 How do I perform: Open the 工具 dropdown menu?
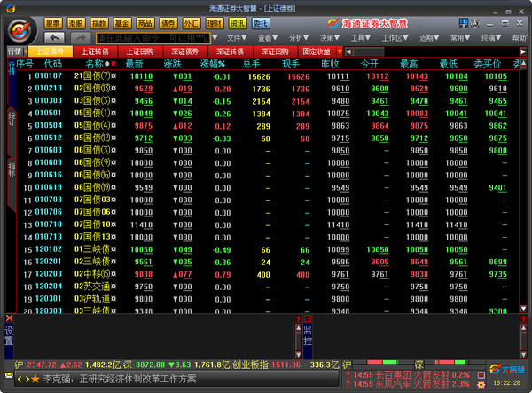pos(359,38)
